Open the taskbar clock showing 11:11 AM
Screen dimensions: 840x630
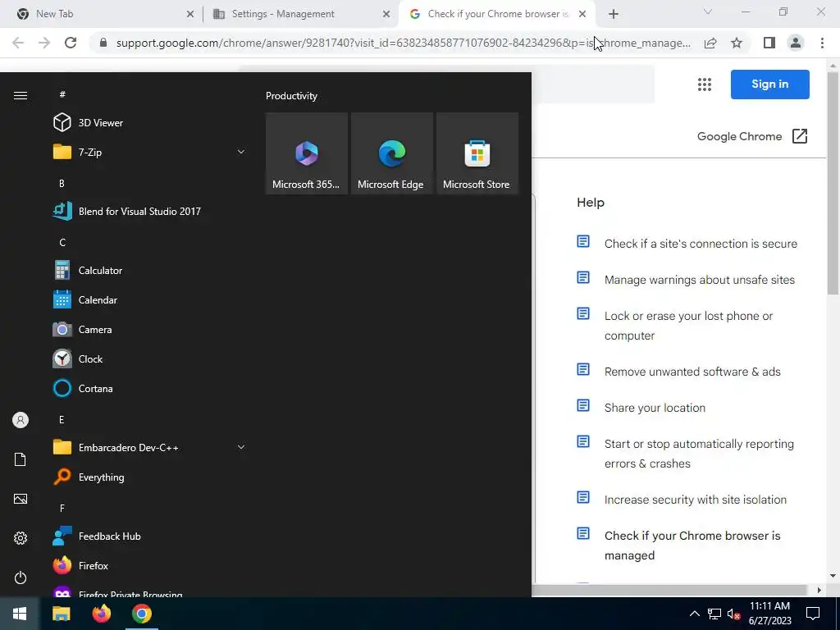pos(769,614)
